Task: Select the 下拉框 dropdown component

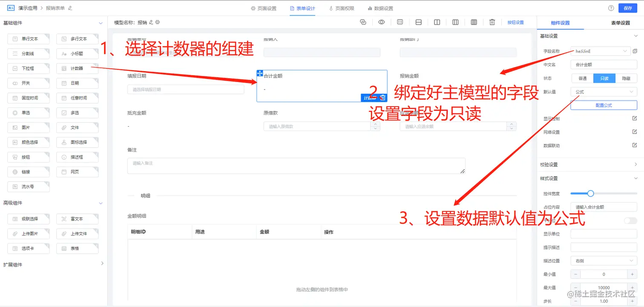Action: 28,68
